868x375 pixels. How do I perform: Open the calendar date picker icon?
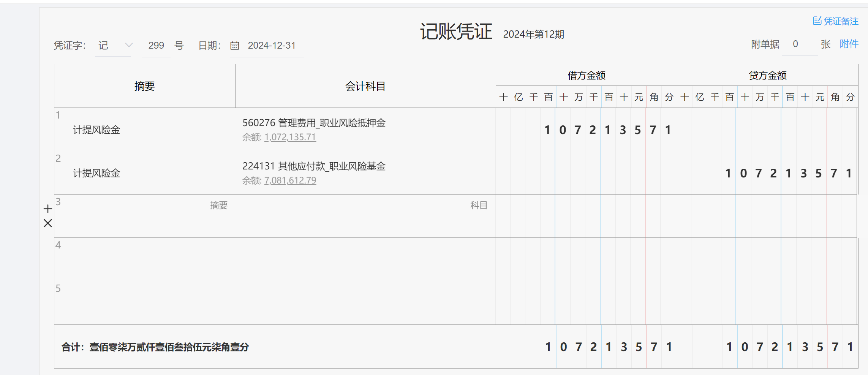(x=235, y=46)
